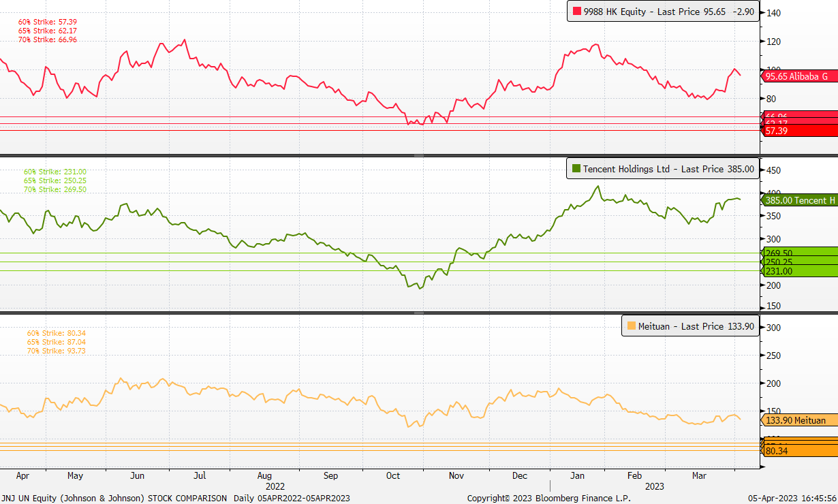
Task: Click the Sep label on the date axis
Action: (x=330, y=476)
